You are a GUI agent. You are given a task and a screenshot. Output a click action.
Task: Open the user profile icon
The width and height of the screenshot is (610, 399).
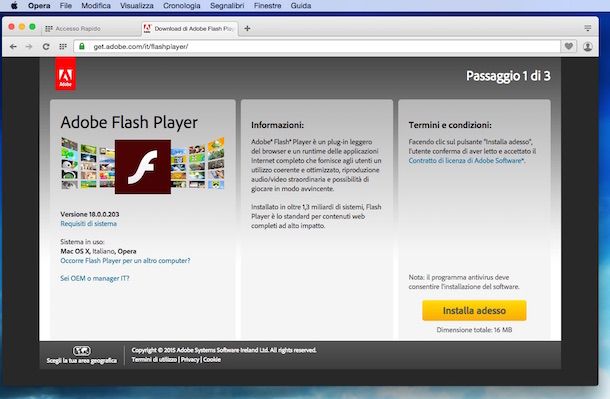[x=588, y=47]
